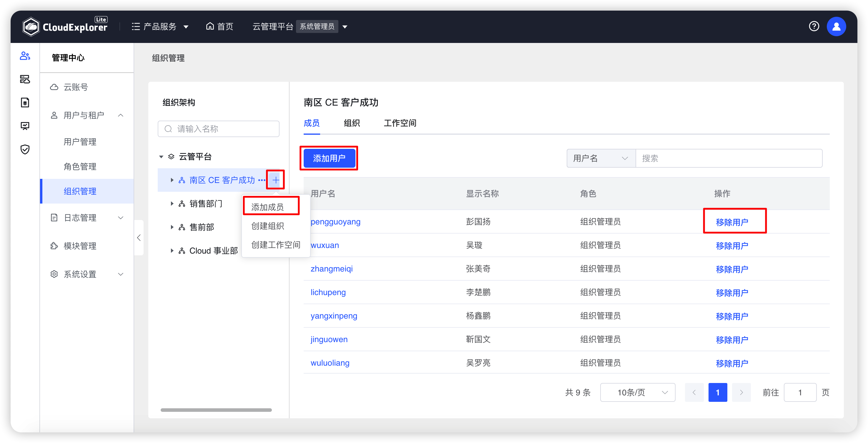Open the billing document sidebar icon
Image resolution: width=868 pixels, height=443 pixels.
click(25, 102)
